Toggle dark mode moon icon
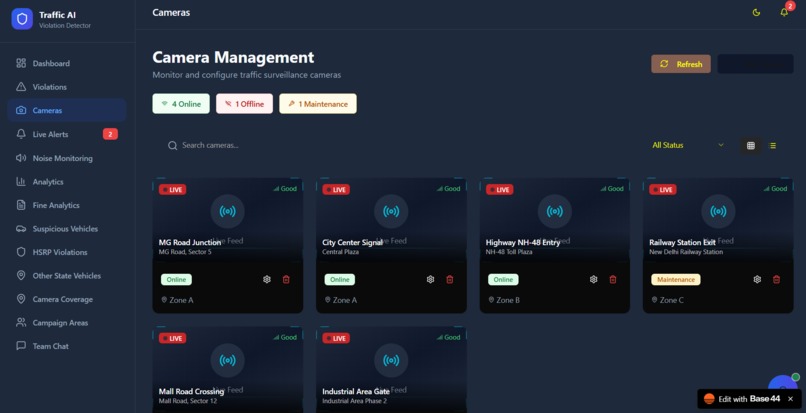 pos(756,12)
